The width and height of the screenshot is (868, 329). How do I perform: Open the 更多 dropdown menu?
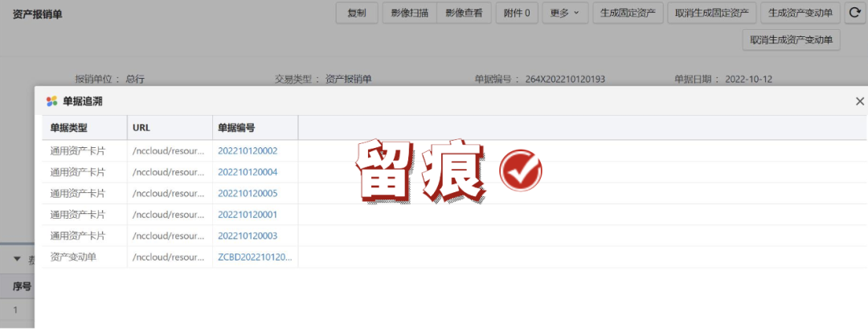pyautogui.click(x=565, y=12)
